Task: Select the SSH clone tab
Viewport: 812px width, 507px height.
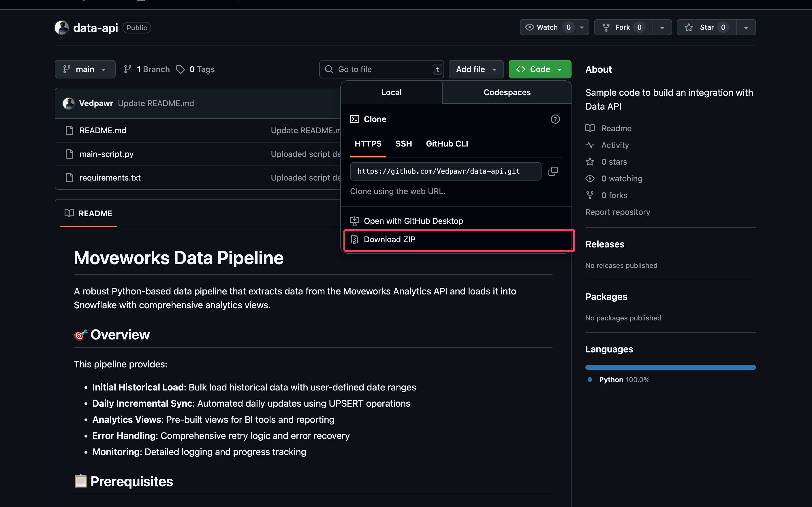Action: (x=404, y=144)
